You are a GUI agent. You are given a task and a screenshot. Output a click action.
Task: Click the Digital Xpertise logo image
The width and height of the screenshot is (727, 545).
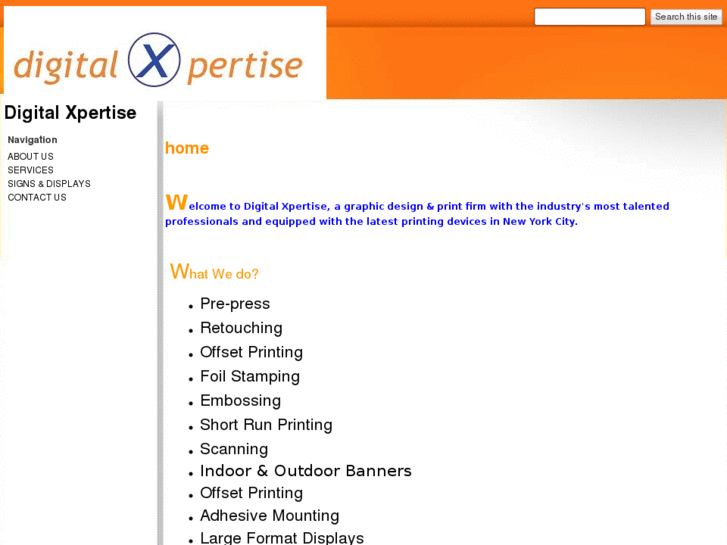pyautogui.click(x=165, y=52)
